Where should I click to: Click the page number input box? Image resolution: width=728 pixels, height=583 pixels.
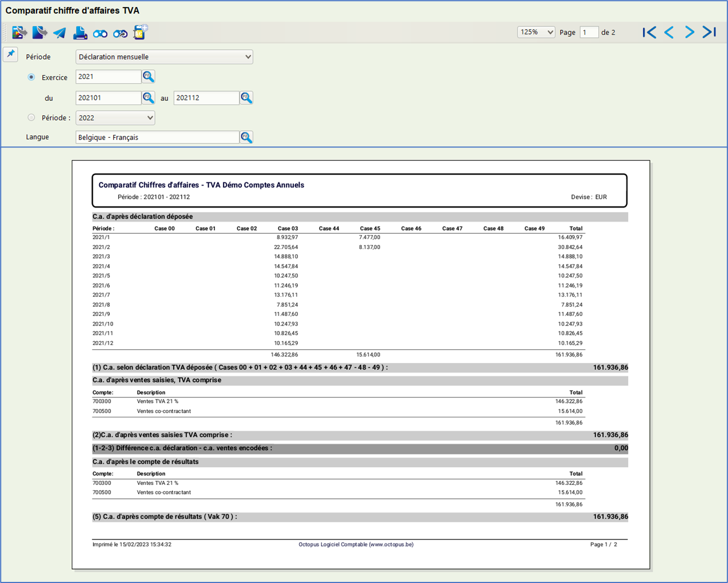click(x=589, y=32)
